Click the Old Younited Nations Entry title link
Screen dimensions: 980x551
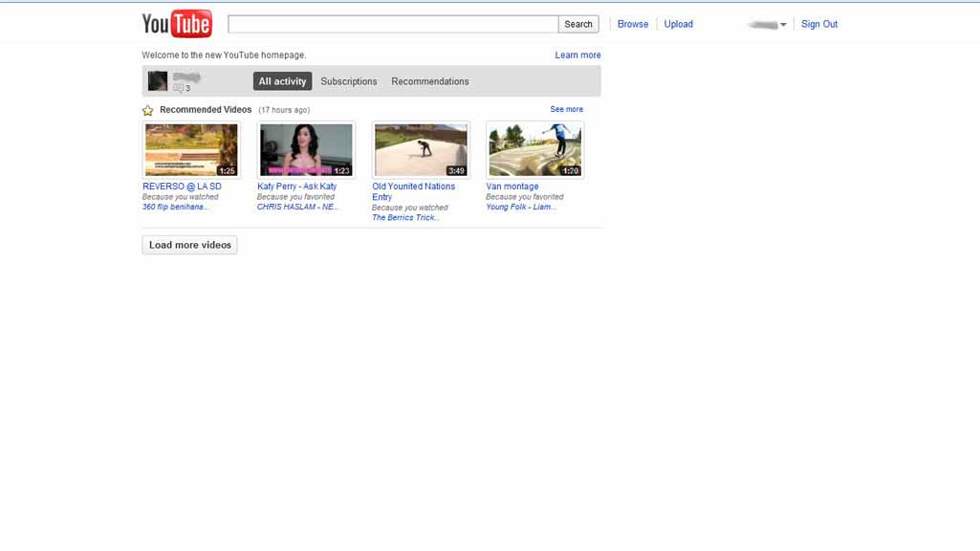pos(413,191)
